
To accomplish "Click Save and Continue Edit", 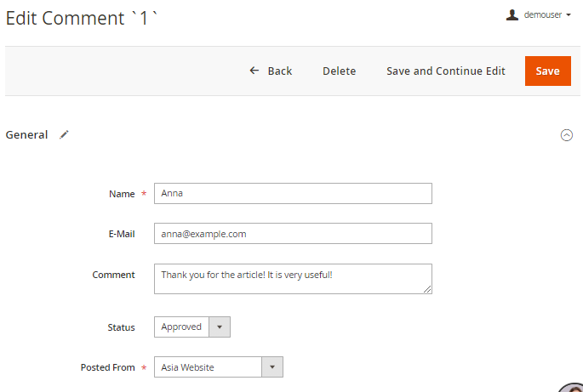I will (x=445, y=71).
